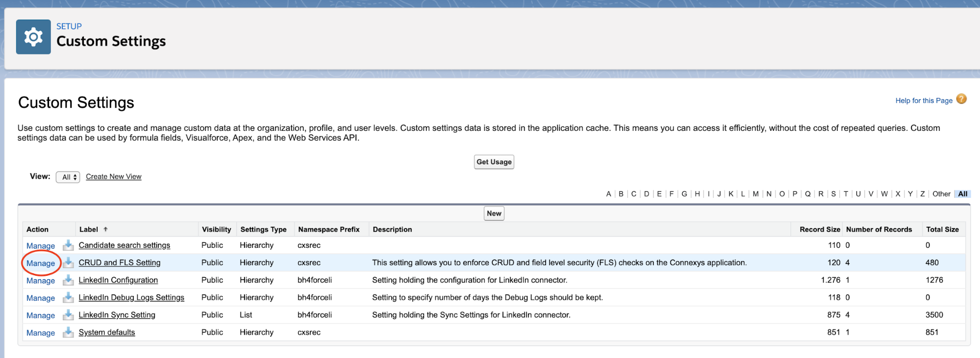Screen dimensions: 980x358
Task: Click the record size value 118
Action: [834, 297]
